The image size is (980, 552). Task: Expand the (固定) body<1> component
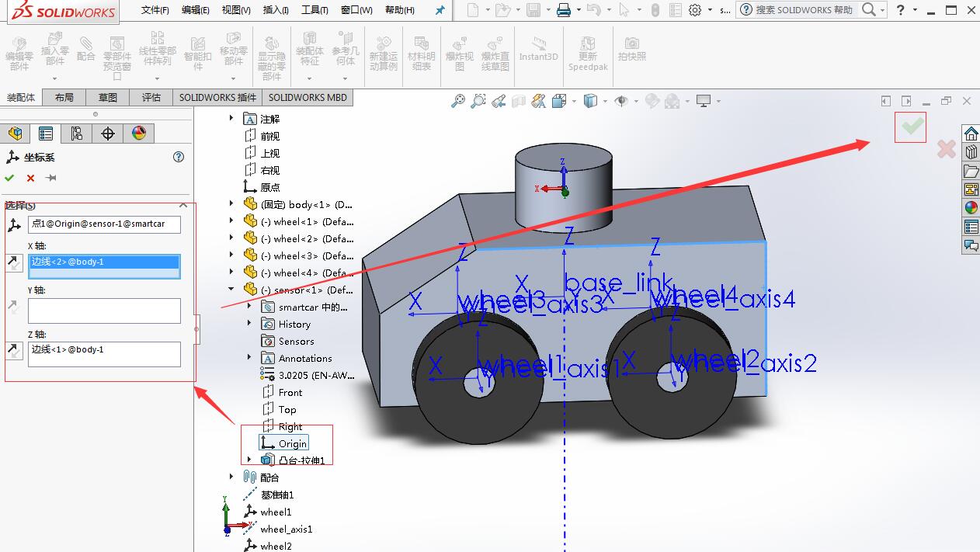click(231, 204)
